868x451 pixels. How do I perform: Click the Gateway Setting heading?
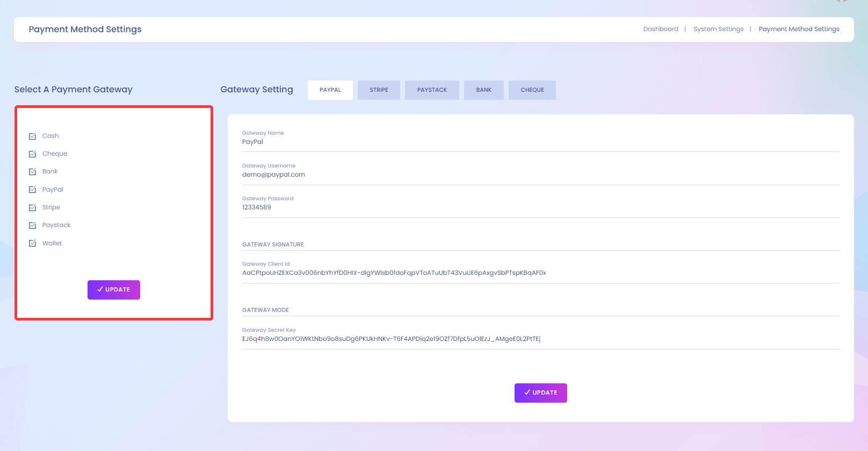257,90
